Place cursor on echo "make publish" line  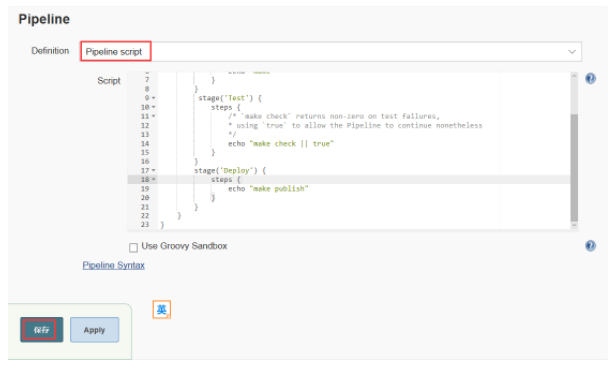pyautogui.click(x=268, y=188)
